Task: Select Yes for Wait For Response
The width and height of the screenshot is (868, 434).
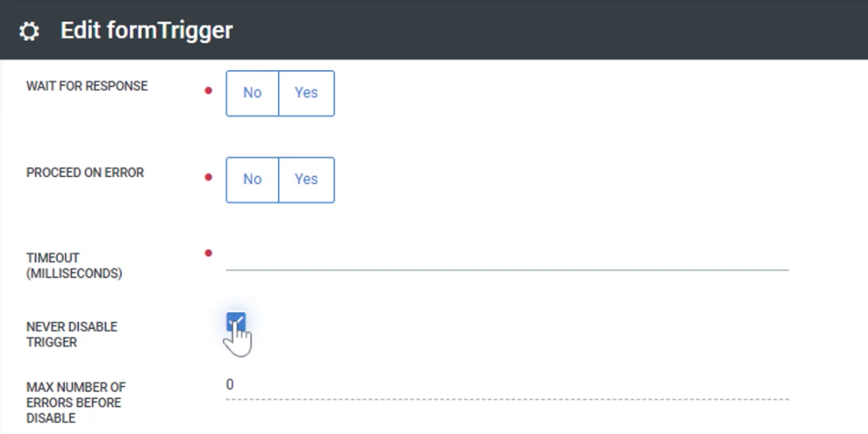Action: tap(307, 92)
